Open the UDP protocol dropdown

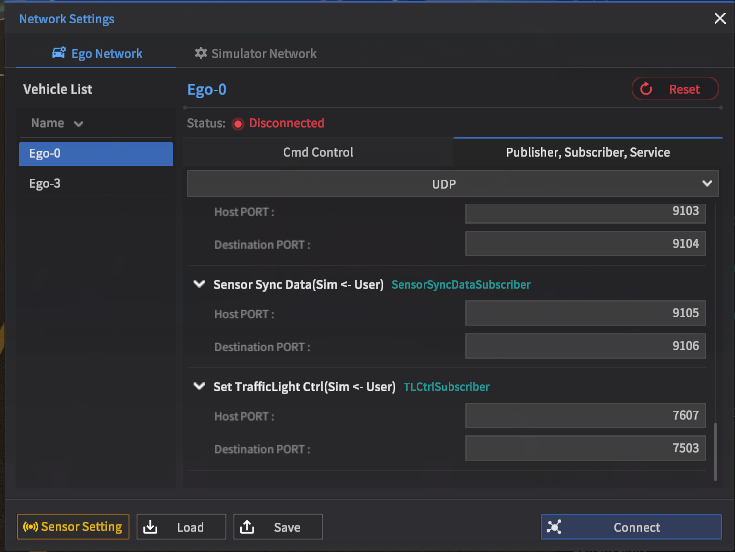point(452,184)
